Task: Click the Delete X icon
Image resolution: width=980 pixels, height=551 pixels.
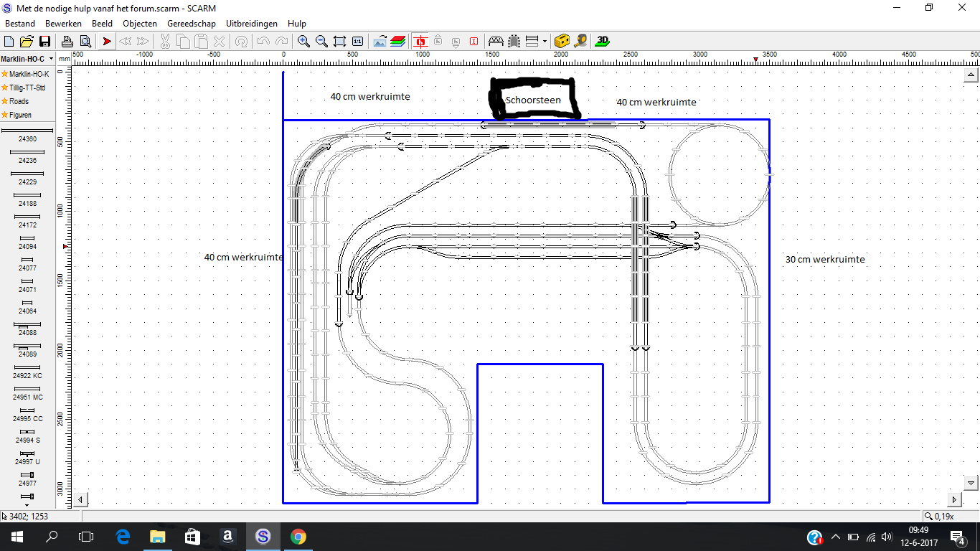Action: (x=219, y=42)
